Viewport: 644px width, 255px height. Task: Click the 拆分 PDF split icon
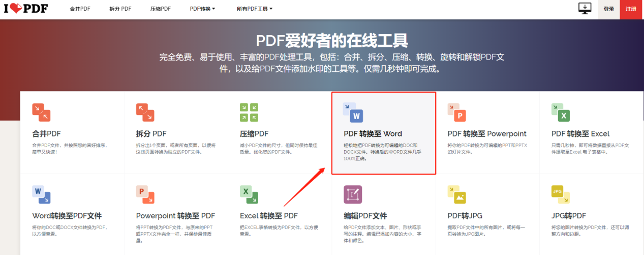[145, 112]
